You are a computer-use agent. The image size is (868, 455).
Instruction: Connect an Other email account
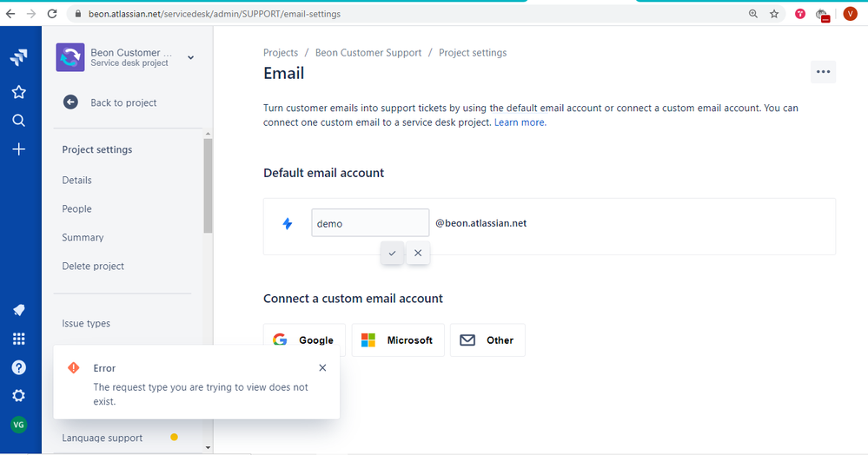pyautogui.click(x=487, y=340)
